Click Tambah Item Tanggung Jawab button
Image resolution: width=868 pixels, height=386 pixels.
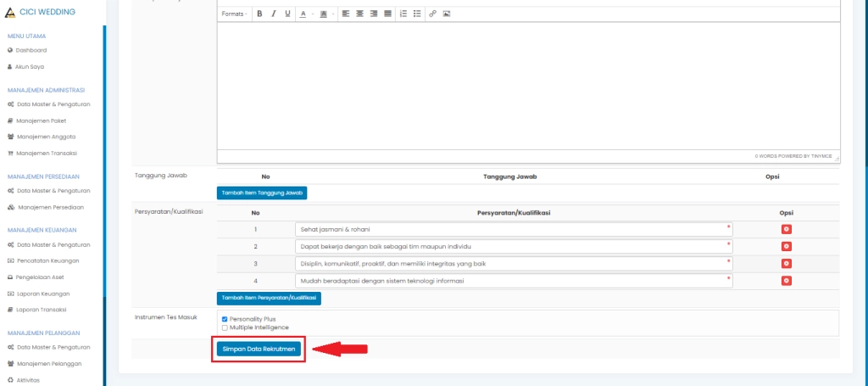tap(262, 193)
